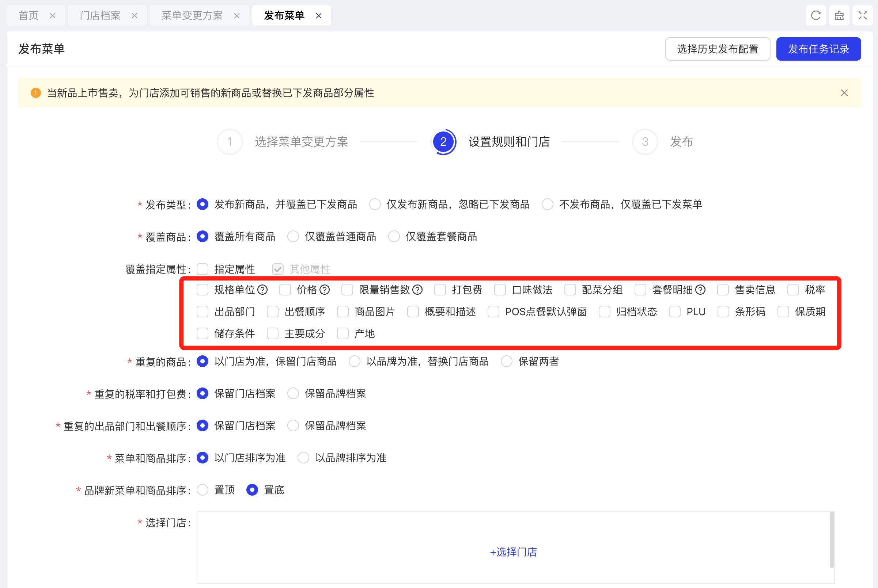878x588 pixels.
Task: Close the 菜单变更方案 tab
Action: (237, 16)
